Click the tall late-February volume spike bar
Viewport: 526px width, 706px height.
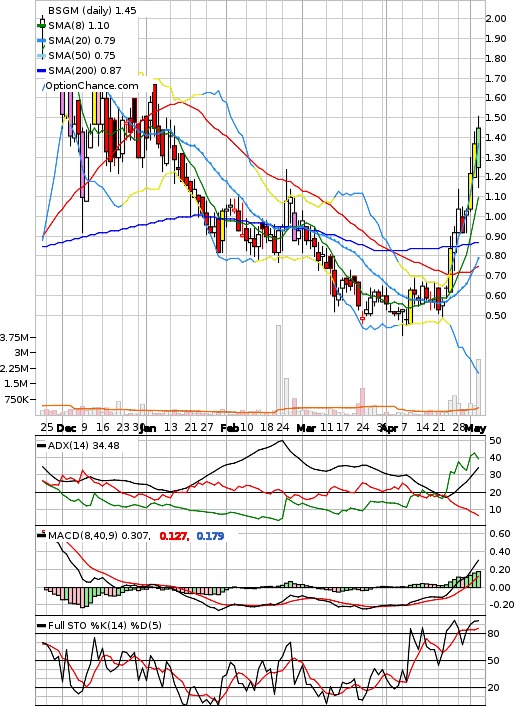point(279,369)
